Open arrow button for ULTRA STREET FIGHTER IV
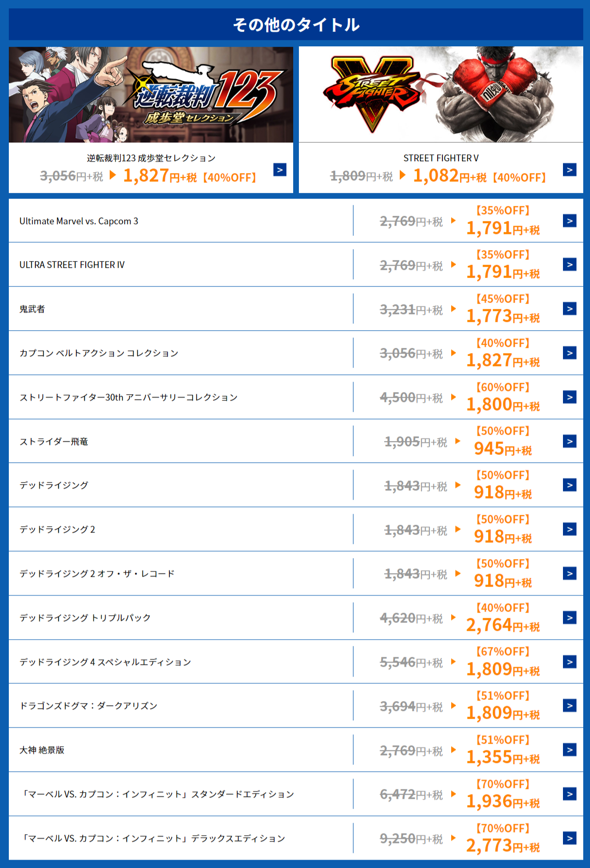590x868 pixels. tap(569, 265)
